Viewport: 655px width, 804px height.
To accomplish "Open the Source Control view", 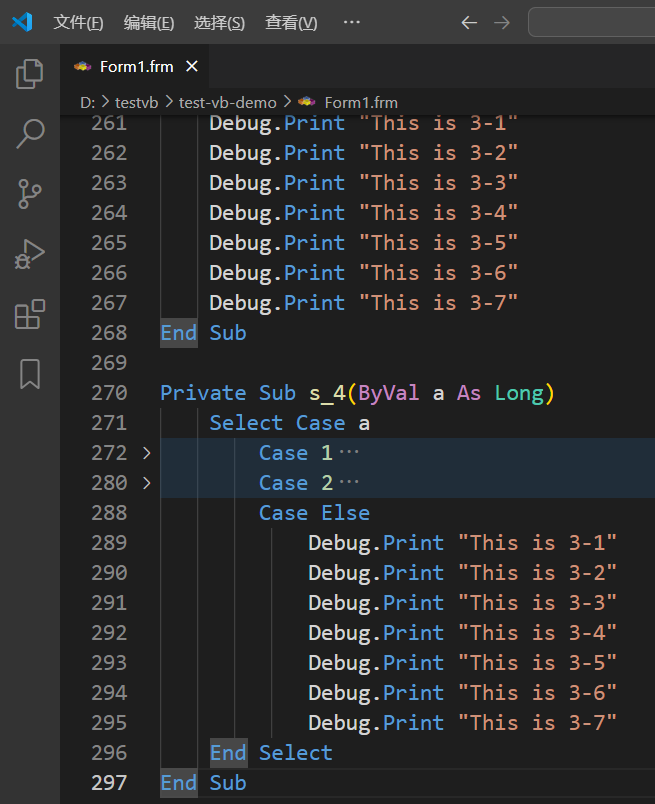I will 30,194.
